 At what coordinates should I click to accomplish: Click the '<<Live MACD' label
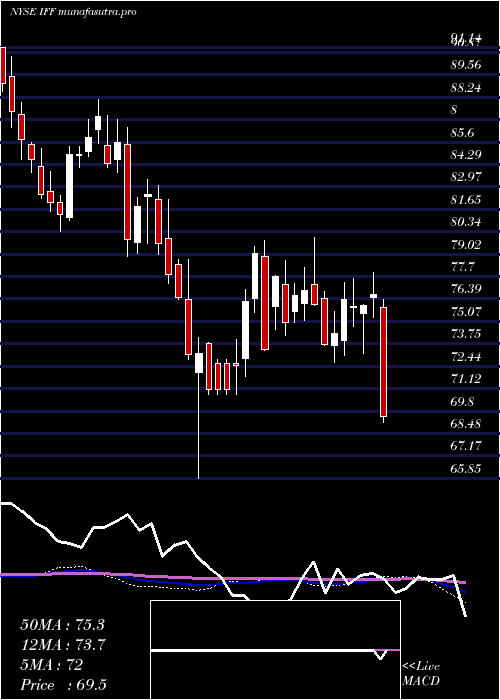point(421,674)
